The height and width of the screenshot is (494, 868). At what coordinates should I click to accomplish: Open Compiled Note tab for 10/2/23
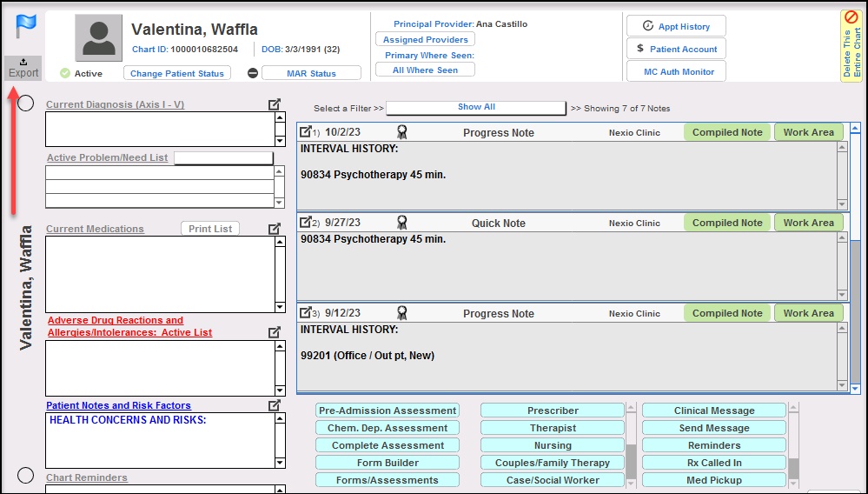726,132
